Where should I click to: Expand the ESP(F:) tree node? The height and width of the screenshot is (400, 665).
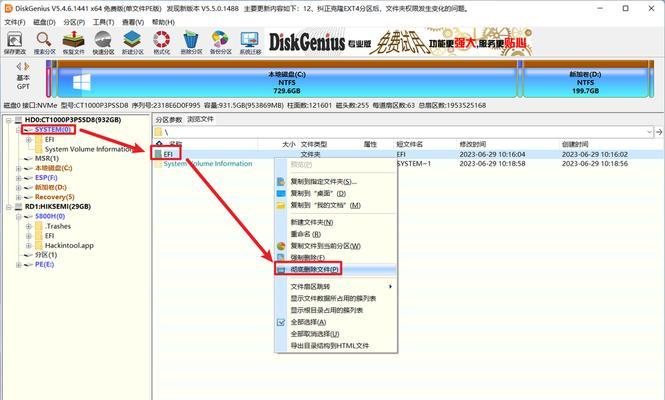(18, 178)
